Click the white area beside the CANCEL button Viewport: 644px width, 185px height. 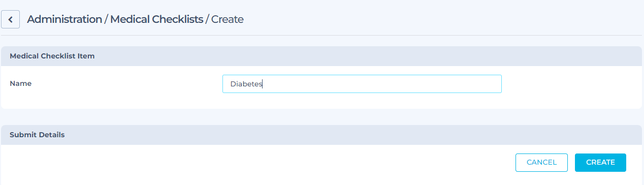[254, 163]
